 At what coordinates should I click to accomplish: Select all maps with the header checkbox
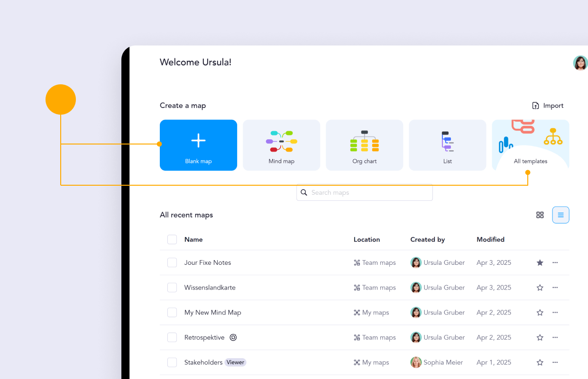pos(172,239)
